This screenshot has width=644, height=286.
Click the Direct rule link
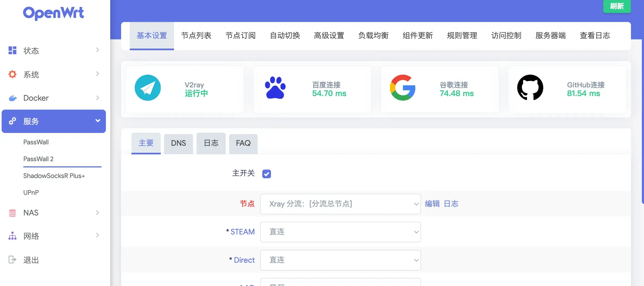[244, 260]
